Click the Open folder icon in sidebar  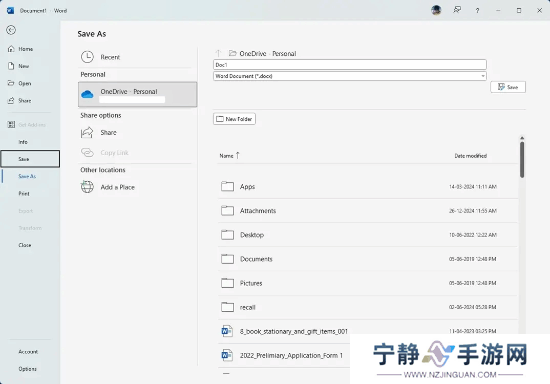tap(11, 83)
